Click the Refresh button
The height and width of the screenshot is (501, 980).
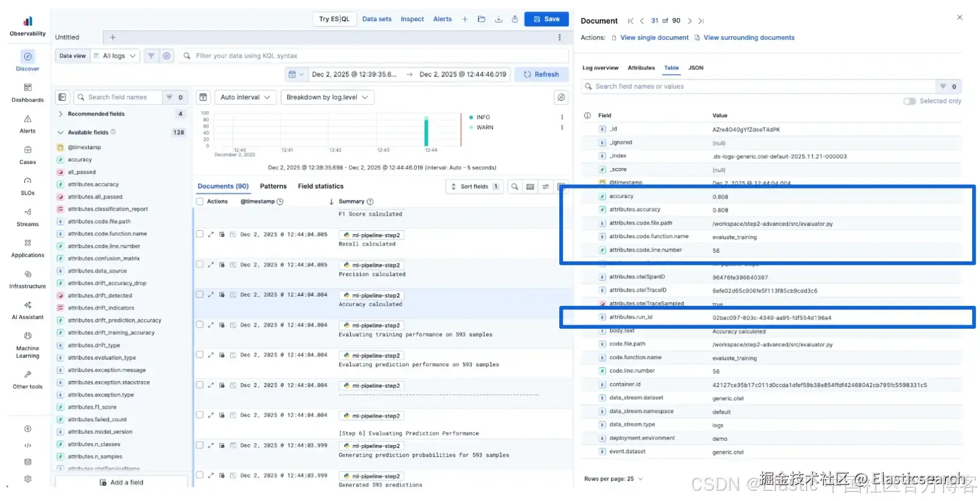[541, 75]
